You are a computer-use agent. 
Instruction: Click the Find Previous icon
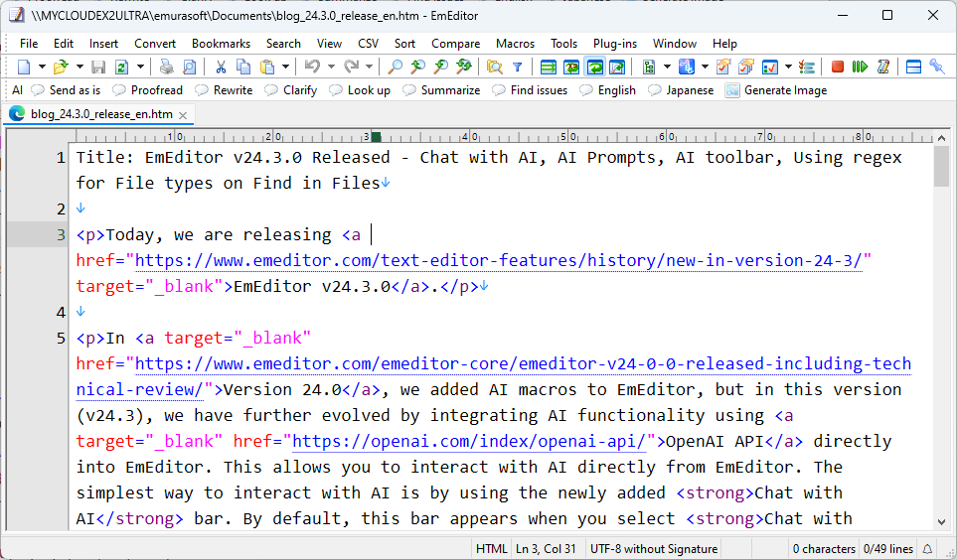click(x=440, y=67)
